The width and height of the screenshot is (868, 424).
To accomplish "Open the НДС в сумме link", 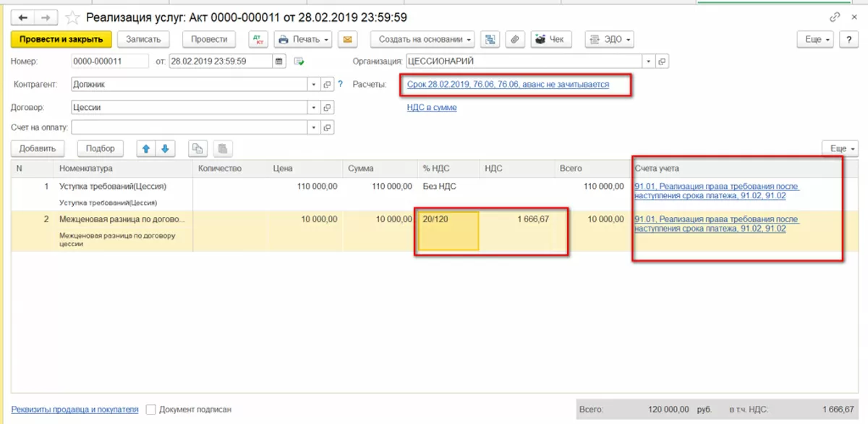I will tap(432, 107).
